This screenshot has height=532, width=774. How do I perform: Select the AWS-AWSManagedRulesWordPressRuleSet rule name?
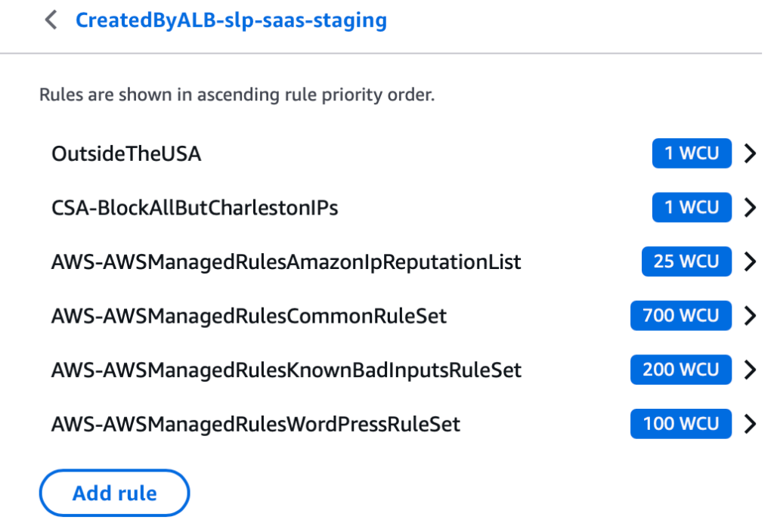(x=255, y=425)
